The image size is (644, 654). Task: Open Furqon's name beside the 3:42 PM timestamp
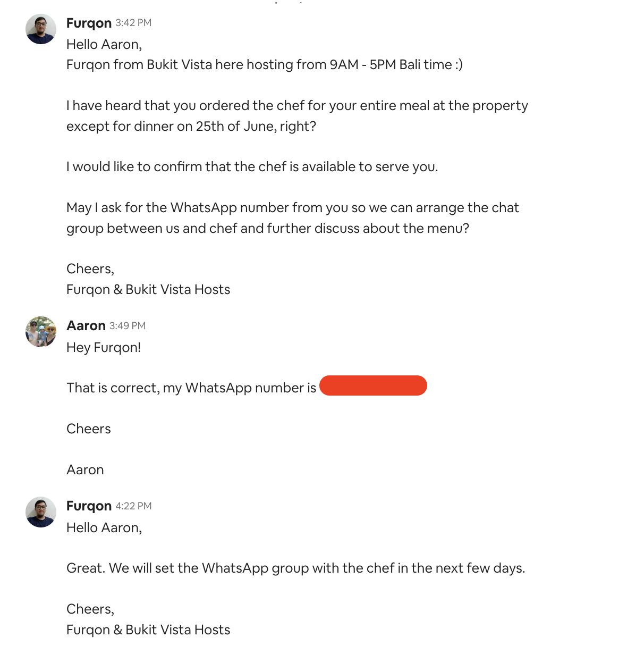pyautogui.click(x=89, y=23)
